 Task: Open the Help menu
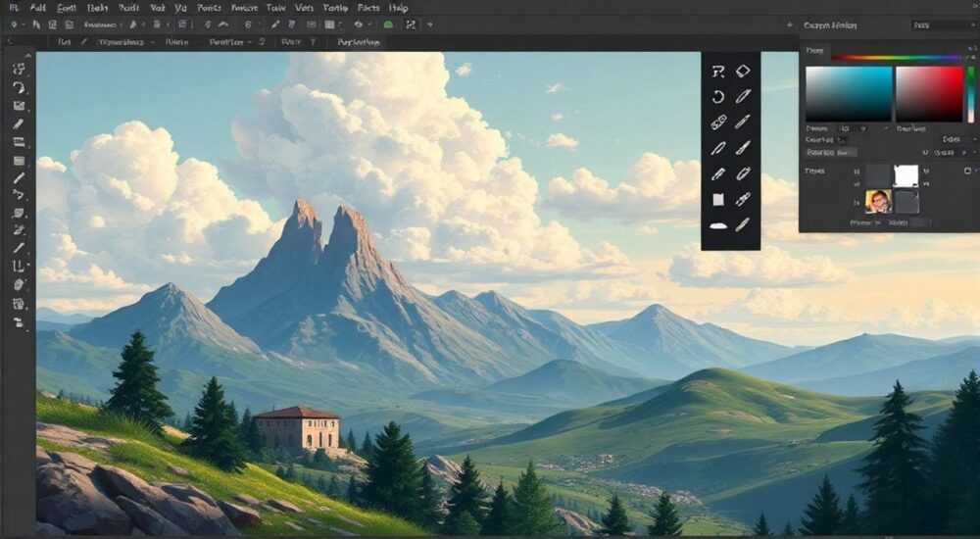coord(398,8)
